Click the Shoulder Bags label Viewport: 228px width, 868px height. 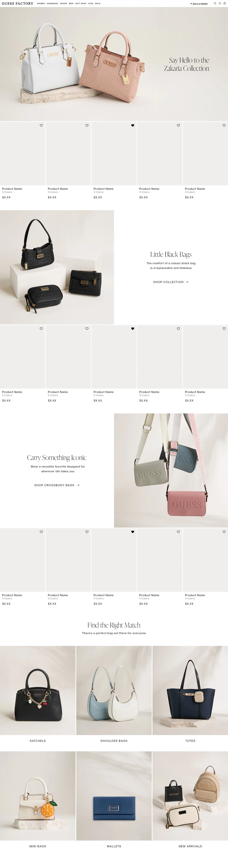point(114,741)
